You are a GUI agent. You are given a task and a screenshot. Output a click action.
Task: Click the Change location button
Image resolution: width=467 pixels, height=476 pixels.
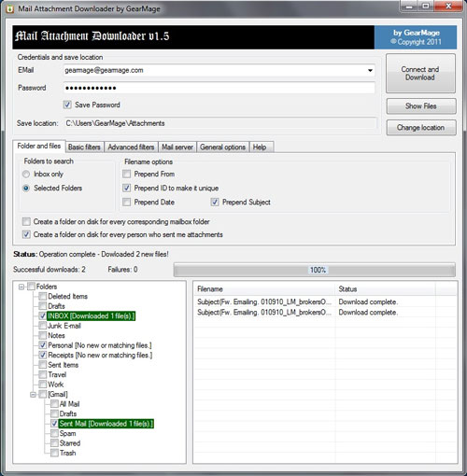421,128
